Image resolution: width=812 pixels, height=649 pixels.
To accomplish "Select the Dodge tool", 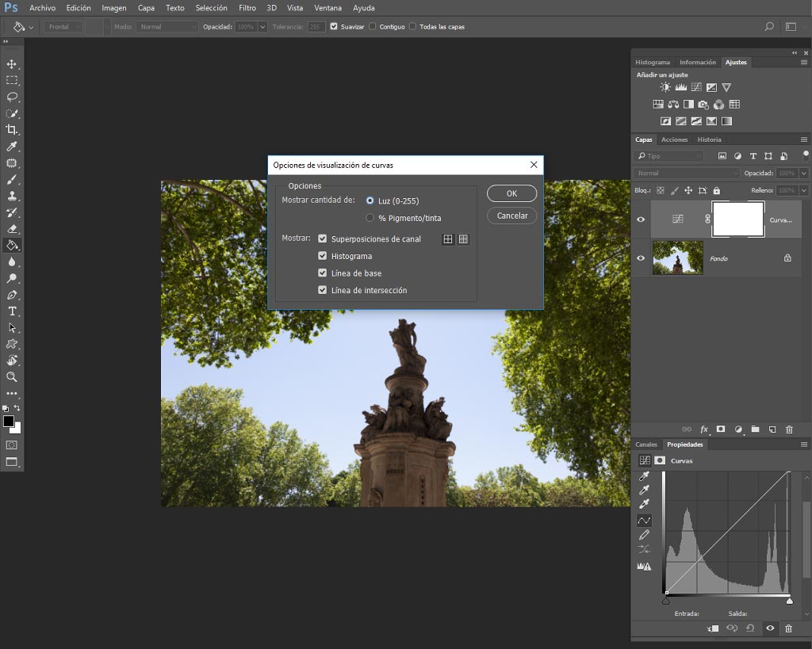I will tap(11, 278).
